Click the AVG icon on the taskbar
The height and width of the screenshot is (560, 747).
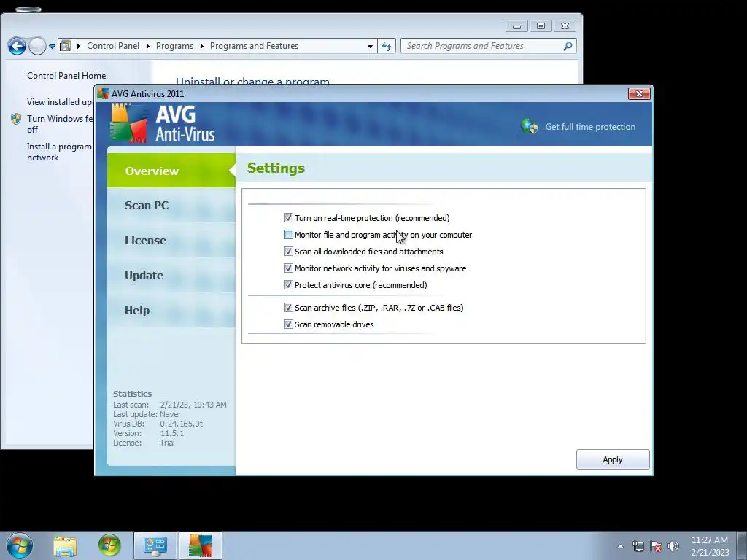[x=201, y=545]
